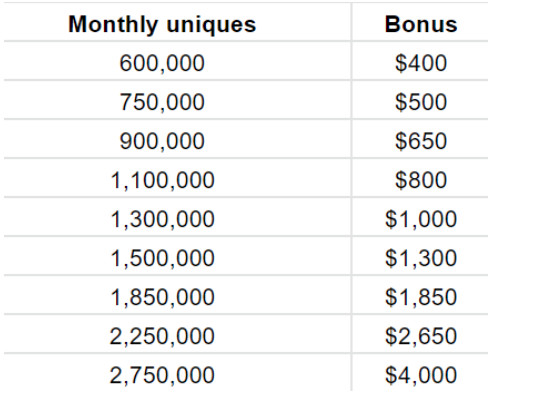This screenshot has width=537, height=414.
Task: Select the $650 bonus cell
Action: [x=421, y=141]
